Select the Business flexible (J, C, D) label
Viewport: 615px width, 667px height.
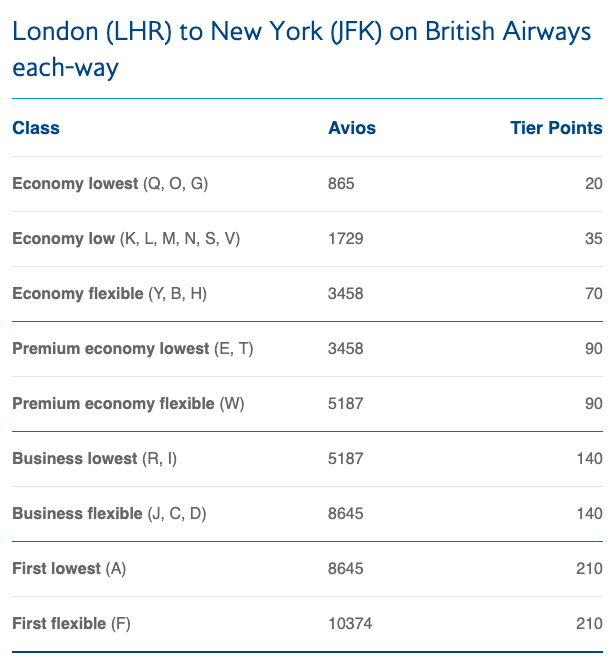pos(109,514)
